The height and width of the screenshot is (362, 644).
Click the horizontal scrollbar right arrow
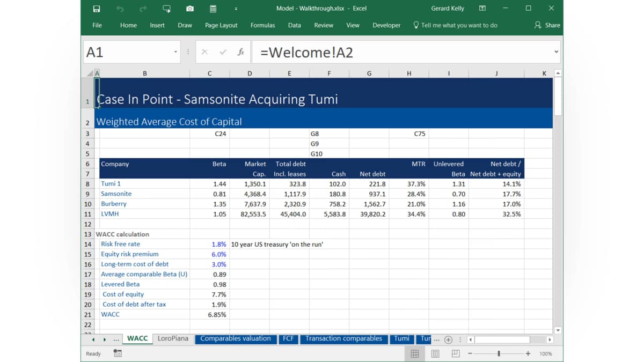(550, 339)
